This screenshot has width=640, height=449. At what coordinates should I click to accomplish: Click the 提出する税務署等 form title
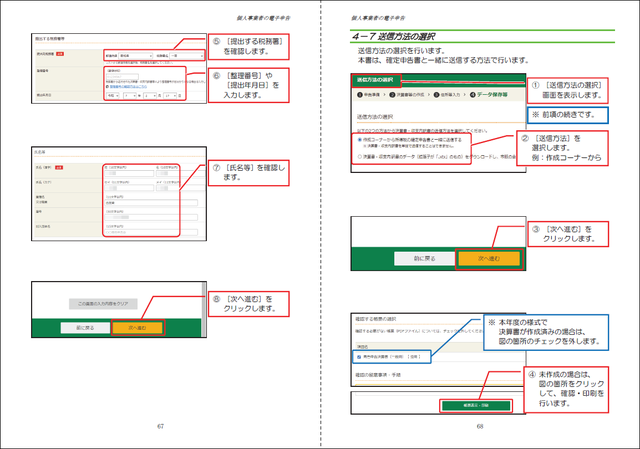click(50, 38)
